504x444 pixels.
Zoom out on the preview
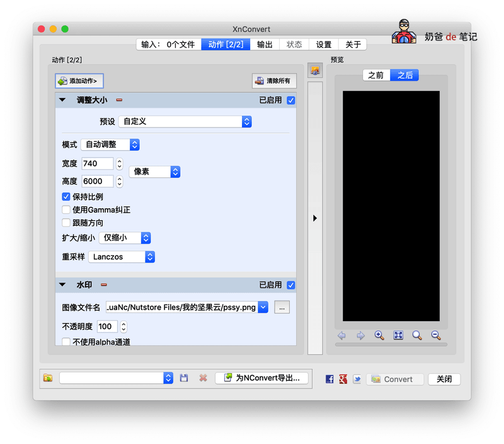(x=436, y=336)
